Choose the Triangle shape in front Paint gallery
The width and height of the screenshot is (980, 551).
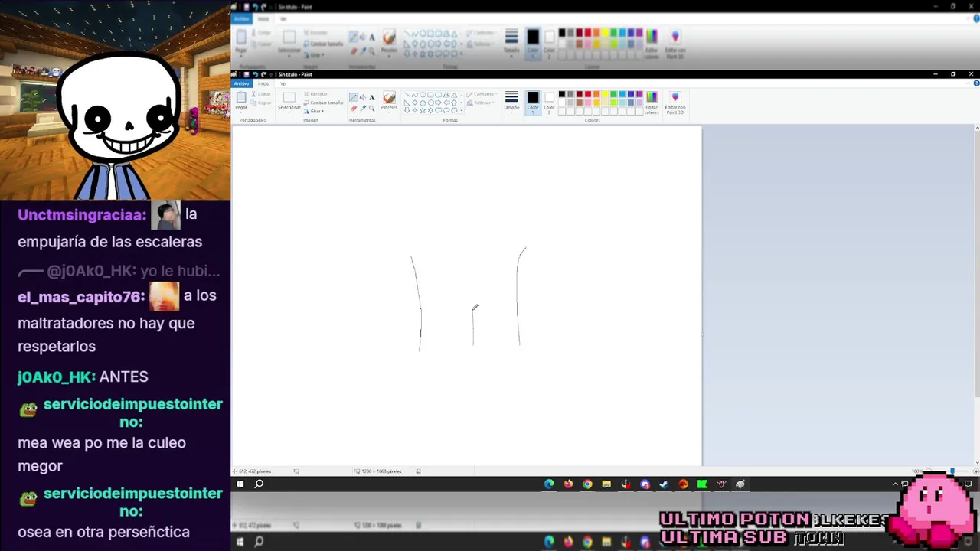coord(454,95)
